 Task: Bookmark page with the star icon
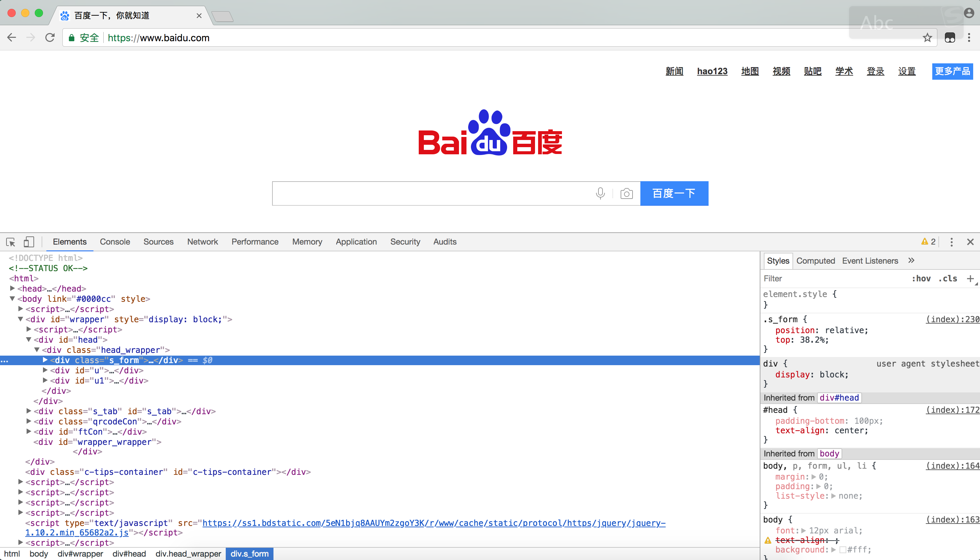pyautogui.click(x=927, y=38)
